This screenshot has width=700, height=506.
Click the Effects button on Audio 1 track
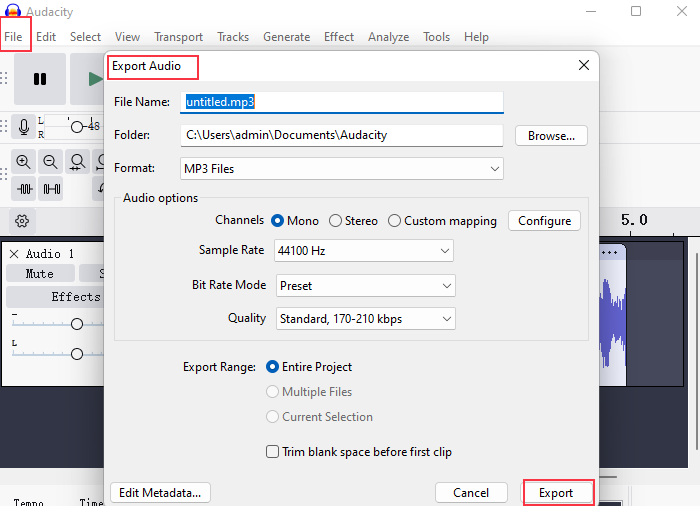click(55, 297)
